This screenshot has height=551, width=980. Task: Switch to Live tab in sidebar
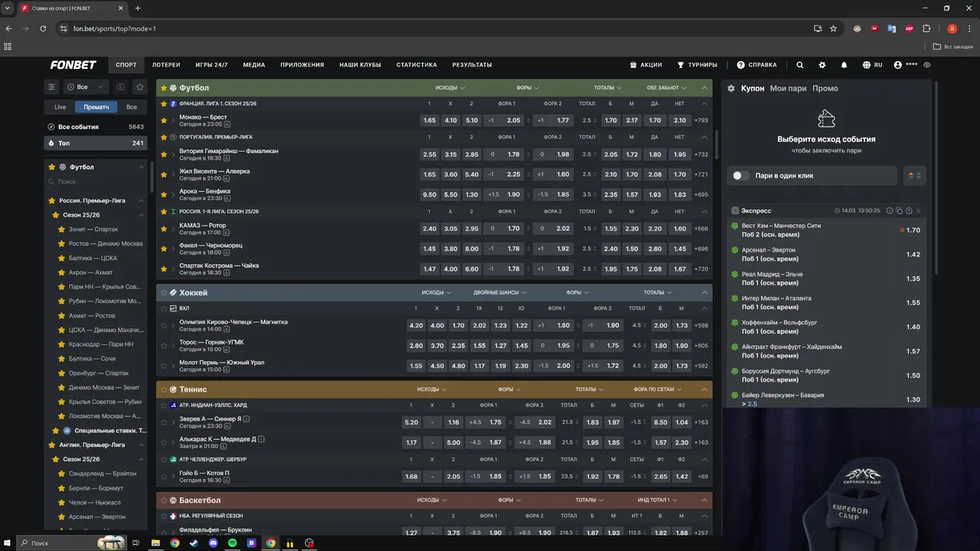[x=60, y=107]
